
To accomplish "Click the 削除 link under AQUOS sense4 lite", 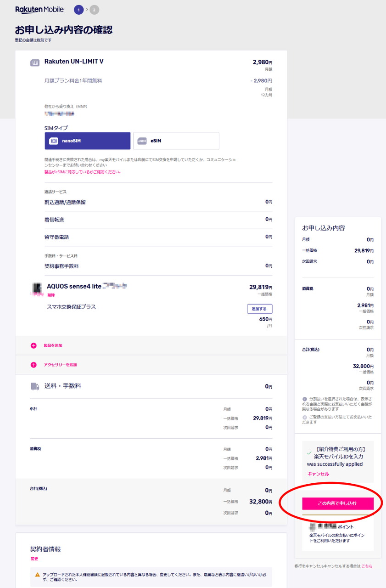I will pyautogui.click(x=51, y=295).
